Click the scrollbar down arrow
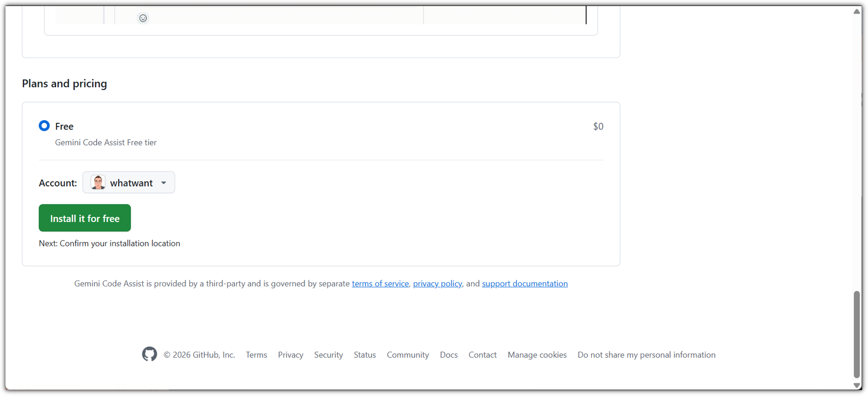 click(857, 385)
